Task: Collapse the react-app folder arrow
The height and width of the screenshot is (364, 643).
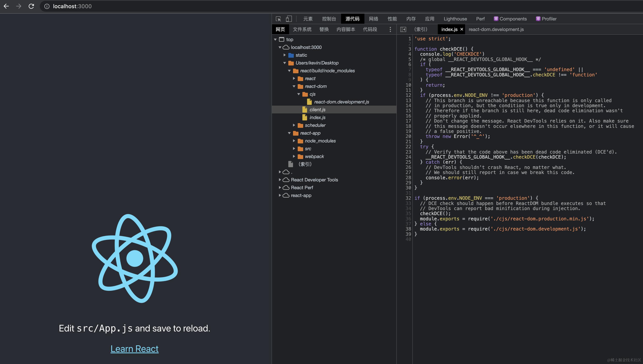Action: (289, 133)
